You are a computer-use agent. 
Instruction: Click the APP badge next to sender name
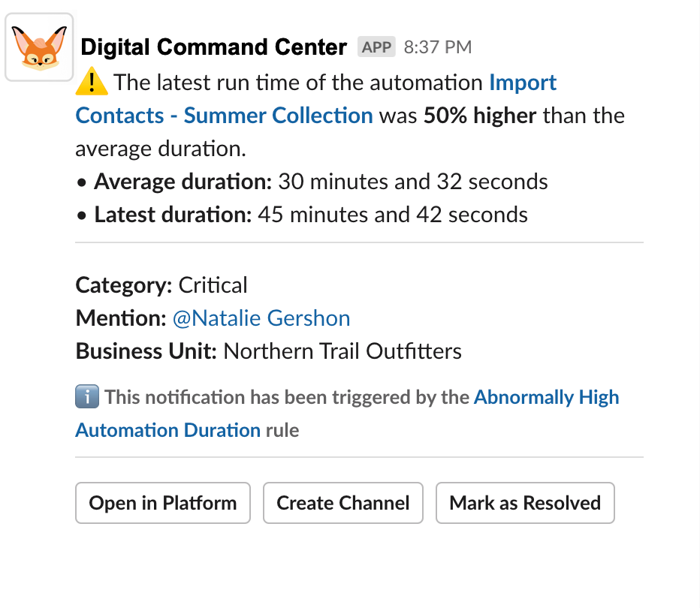point(376,47)
